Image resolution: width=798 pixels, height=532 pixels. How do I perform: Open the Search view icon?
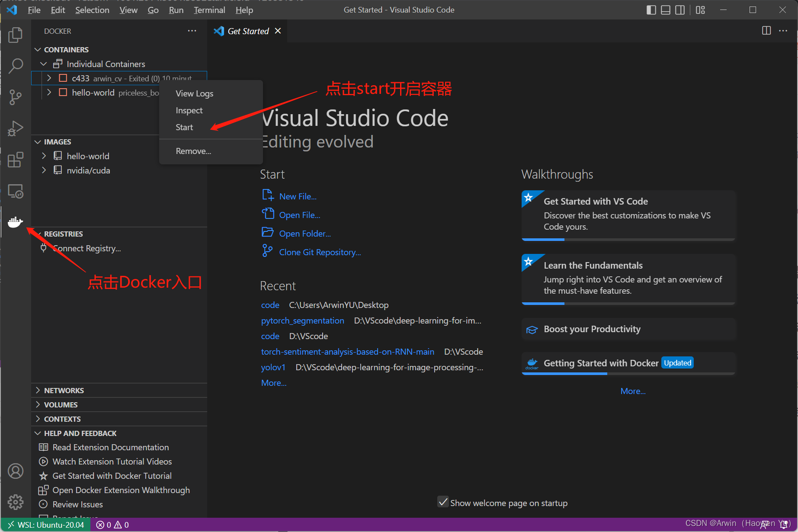pyautogui.click(x=16, y=66)
